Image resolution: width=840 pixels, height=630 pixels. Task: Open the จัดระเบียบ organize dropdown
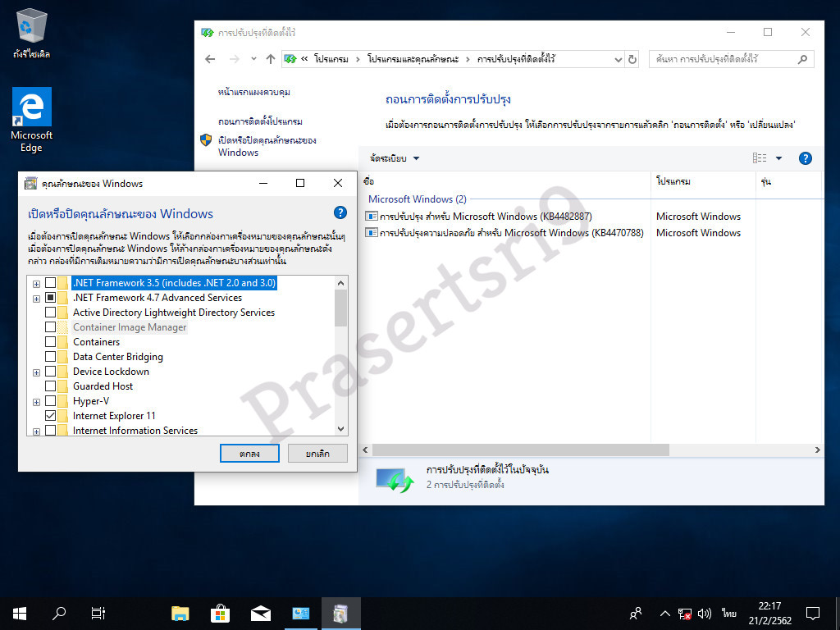pos(395,158)
